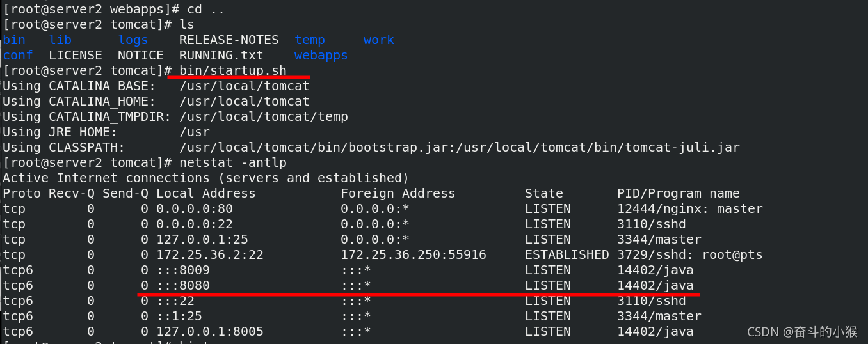This screenshot has width=868, height=344.
Task: Click the blue 'conf' directory name
Action: [x=18, y=55]
